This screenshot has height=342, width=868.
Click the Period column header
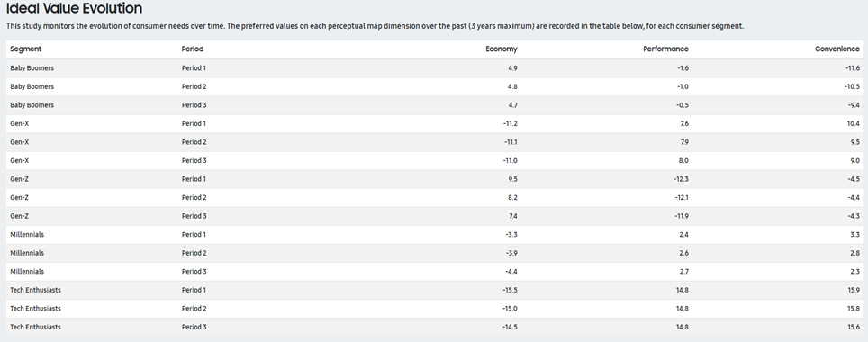[x=193, y=49]
